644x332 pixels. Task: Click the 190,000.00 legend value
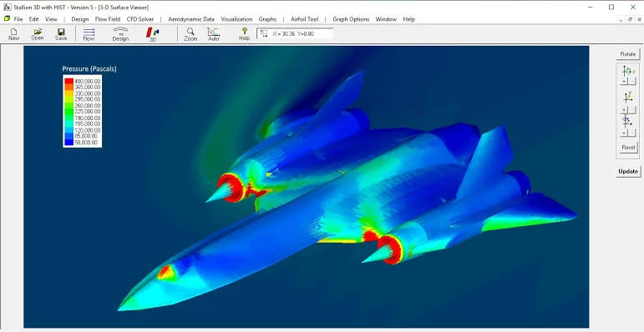[x=87, y=118]
